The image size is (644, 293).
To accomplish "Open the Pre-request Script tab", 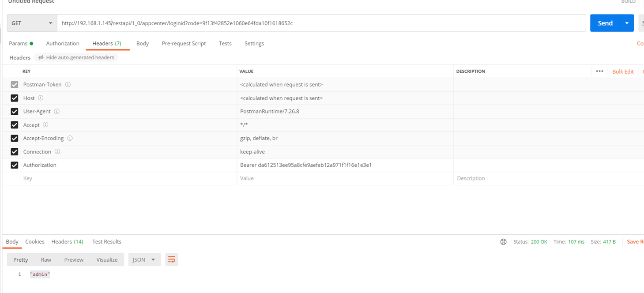I will tap(184, 43).
